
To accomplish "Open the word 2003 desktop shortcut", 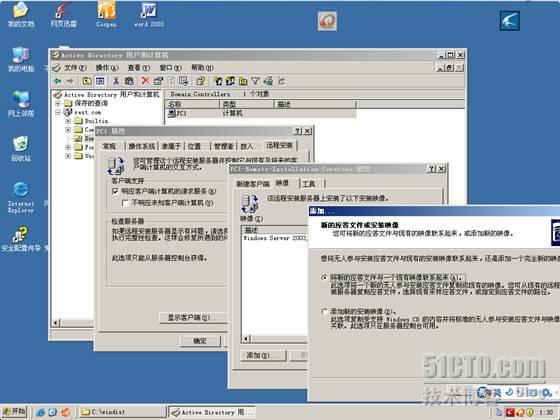I will click(x=149, y=14).
